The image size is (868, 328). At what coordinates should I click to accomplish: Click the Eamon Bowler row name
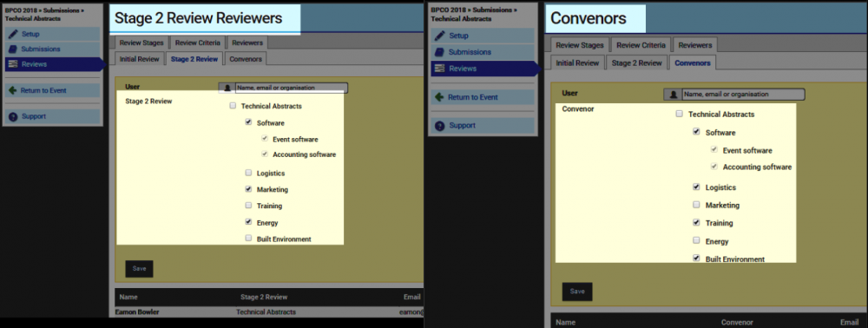(137, 312)
